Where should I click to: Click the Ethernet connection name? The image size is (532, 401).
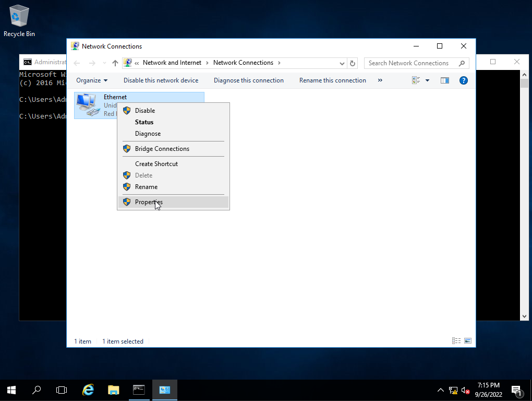115,97
